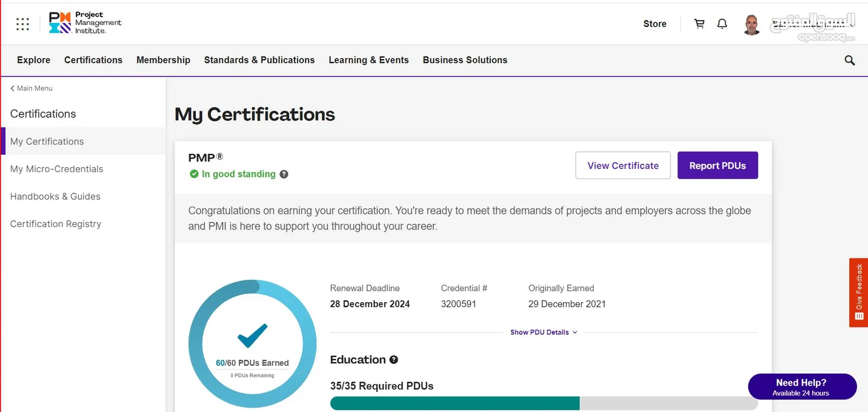
Task: Open the apps grid launcher icon
Action: [23, 24]
